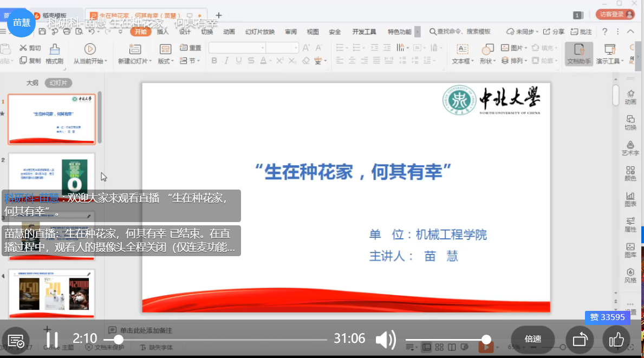The width and height of the screenshot is (644, 358).
Task: Open the 动画 animation side panel icon
Action: coord(630,96)
